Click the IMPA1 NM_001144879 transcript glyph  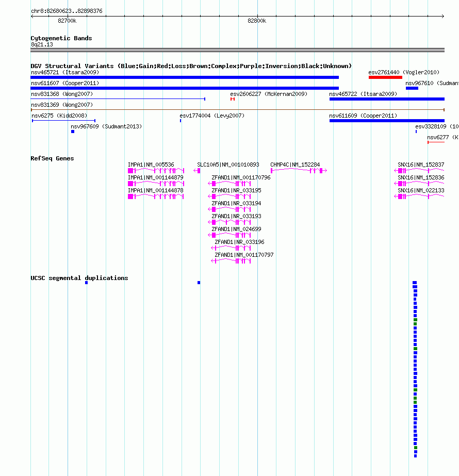(156, 184)
